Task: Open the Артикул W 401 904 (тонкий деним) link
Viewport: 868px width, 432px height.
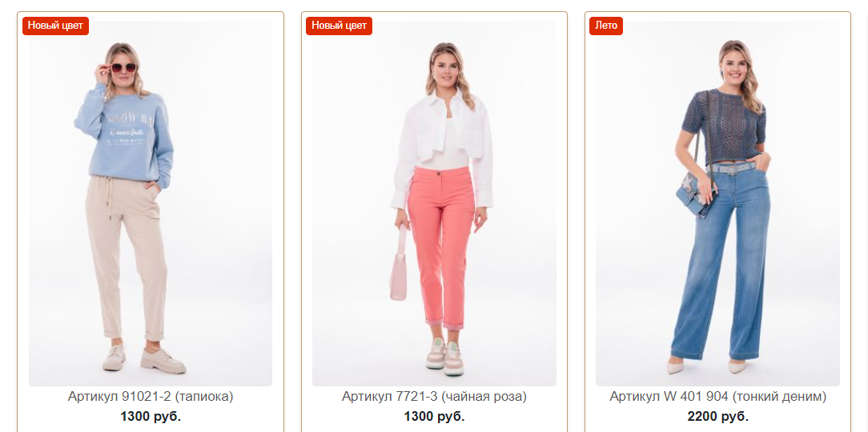Action: [717, 397]
